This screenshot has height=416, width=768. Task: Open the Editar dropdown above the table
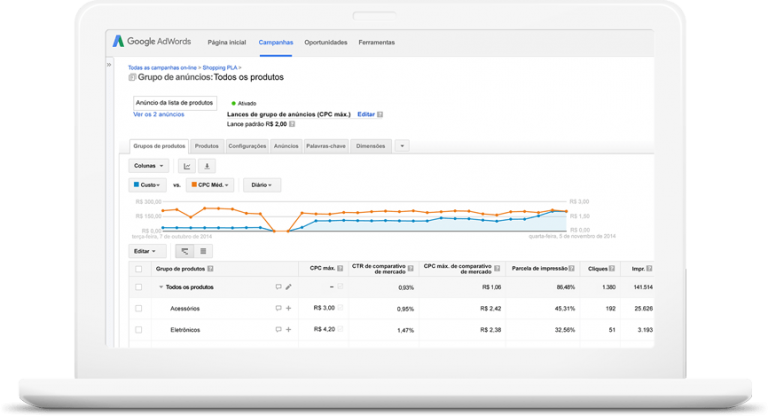[x=145, y=251]
